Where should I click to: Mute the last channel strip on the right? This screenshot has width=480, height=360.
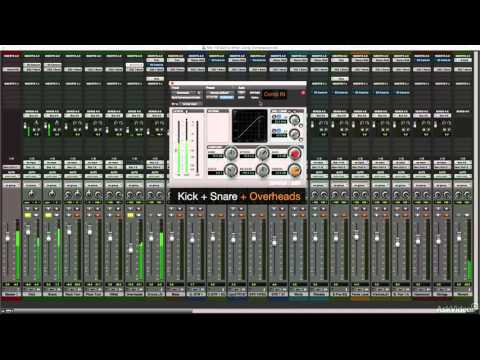coord(468,215)
